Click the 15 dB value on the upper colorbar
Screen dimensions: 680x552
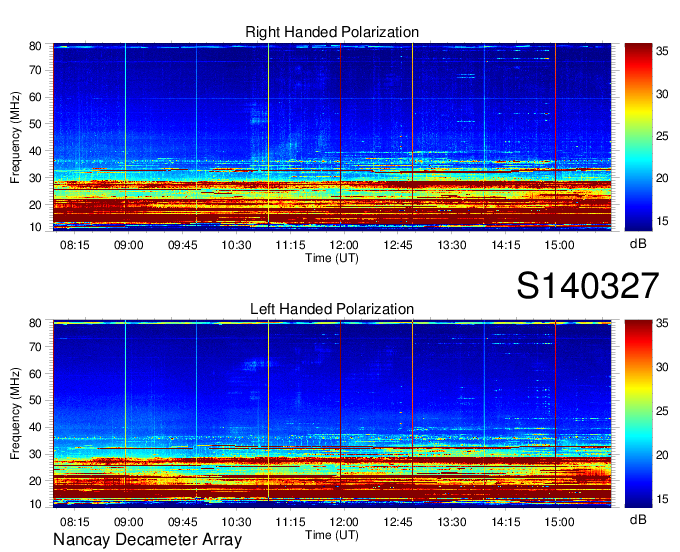click(x=662, y=221)
